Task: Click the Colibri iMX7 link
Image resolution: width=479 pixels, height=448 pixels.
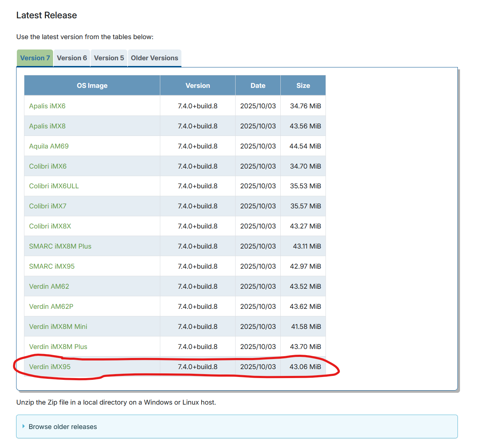Action: 48,206
